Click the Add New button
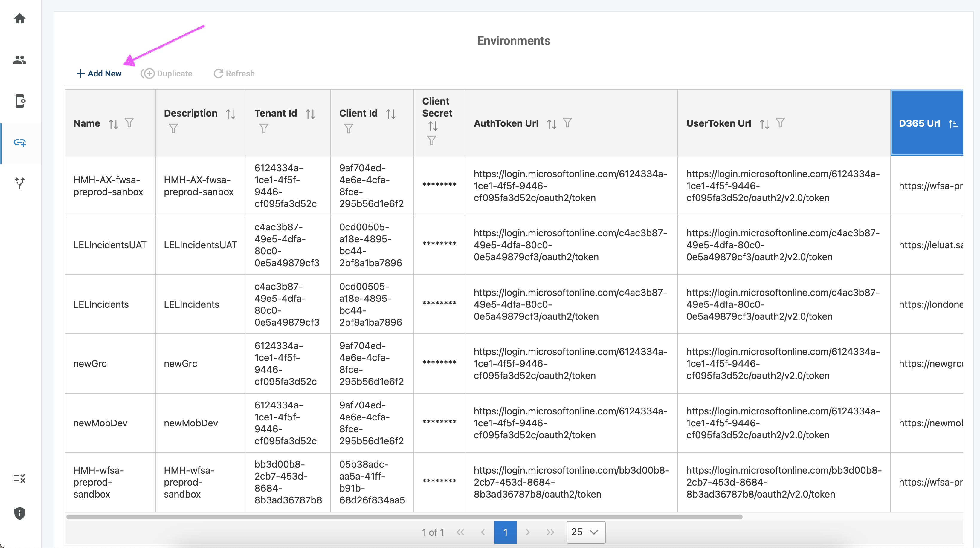The image size is (980, 548). (99, 74)
